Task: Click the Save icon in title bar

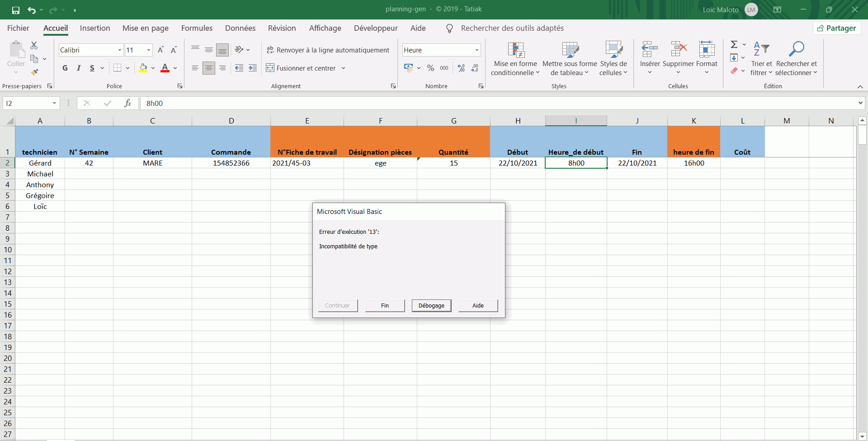Action: 16,10
